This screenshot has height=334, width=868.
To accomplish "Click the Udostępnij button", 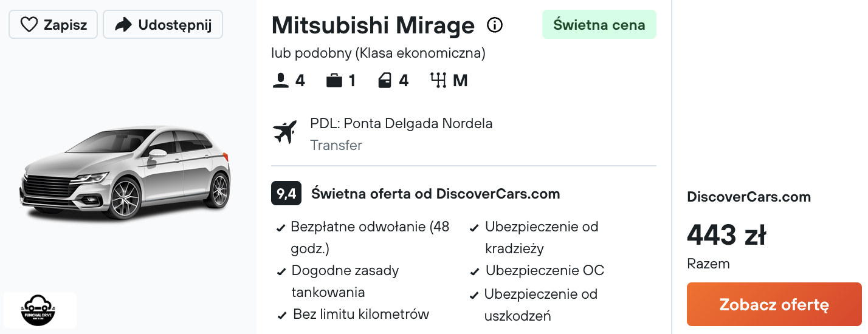I will coord(163,24).
